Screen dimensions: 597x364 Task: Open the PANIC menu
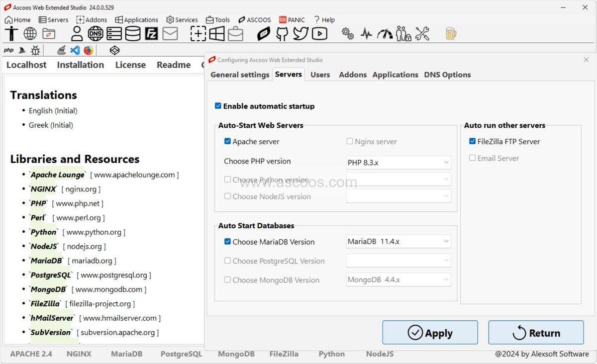(x=292, y=20)
